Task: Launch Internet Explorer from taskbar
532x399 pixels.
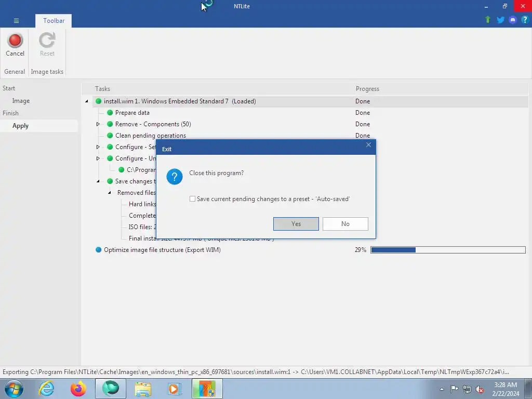Action: tap(46, 389)
